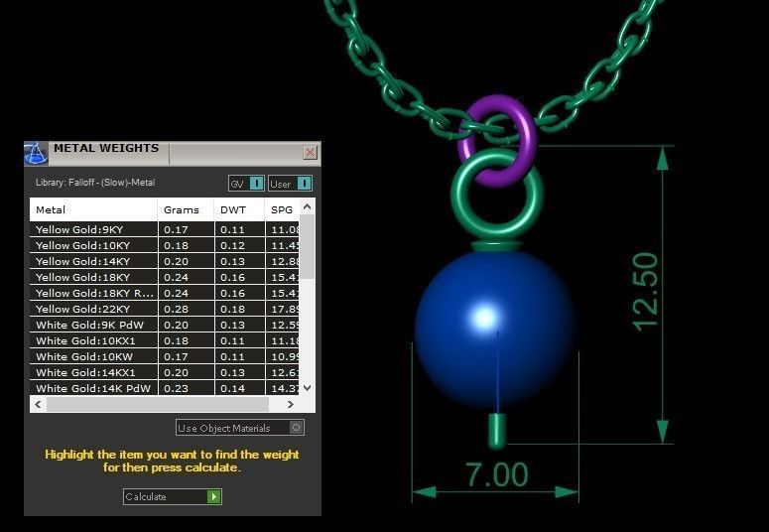Enable Use Object Materials option
Viewport: 769px width, 532px height.
[240, 428]
